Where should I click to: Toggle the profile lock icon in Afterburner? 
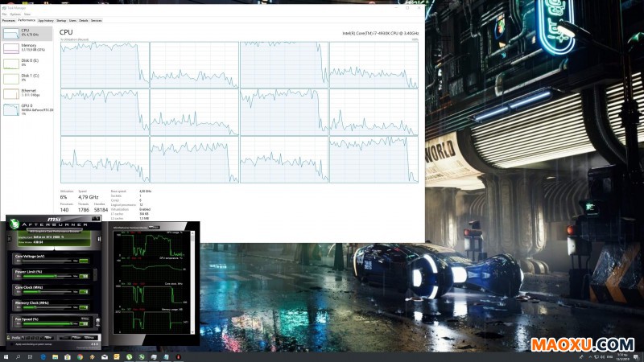[8, 337]
